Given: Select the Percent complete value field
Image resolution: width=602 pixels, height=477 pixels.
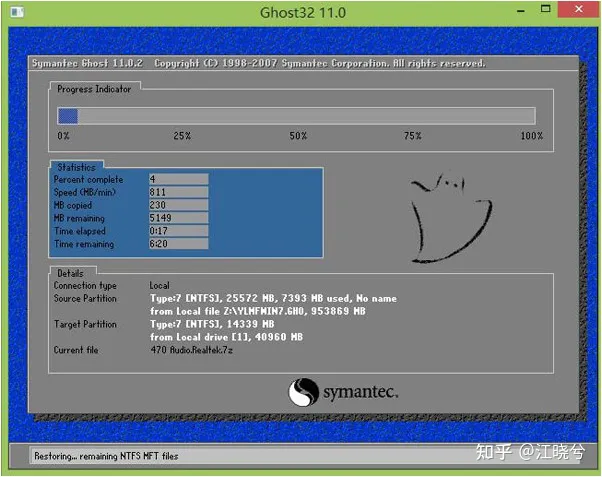Looking at the screenshot, I should point(178,179).
